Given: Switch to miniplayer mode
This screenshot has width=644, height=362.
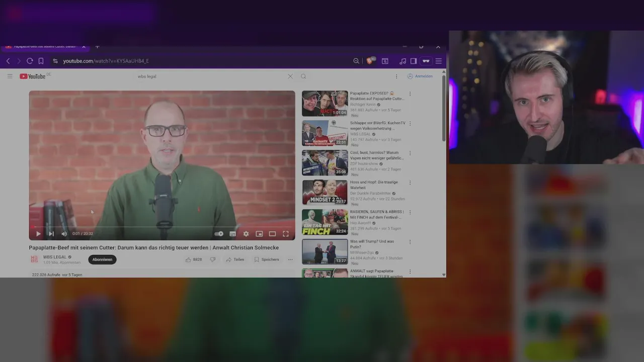Looking at the screenshot, I should (x=259, y=234).
